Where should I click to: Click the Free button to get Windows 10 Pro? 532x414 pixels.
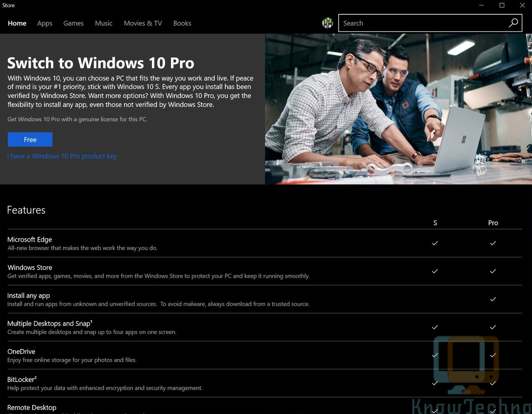30,139
